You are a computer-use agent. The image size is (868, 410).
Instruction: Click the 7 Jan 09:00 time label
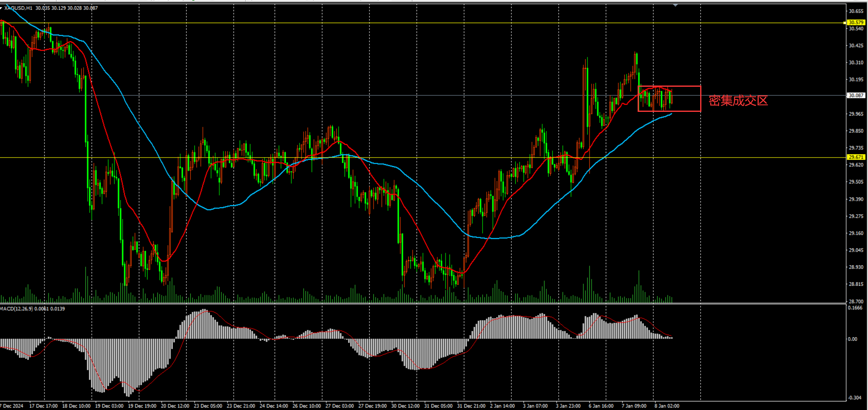click(x=634, y=406)
